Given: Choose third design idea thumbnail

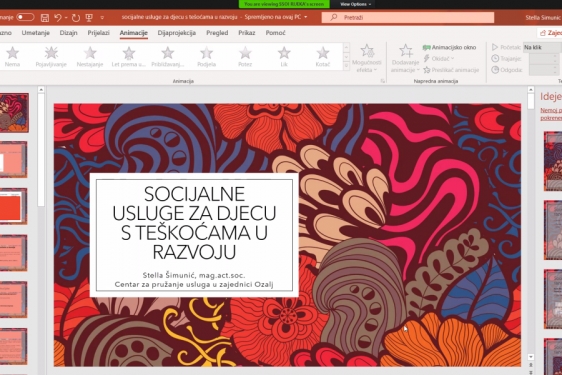Looking at the screenshot, I should point(553,299).
